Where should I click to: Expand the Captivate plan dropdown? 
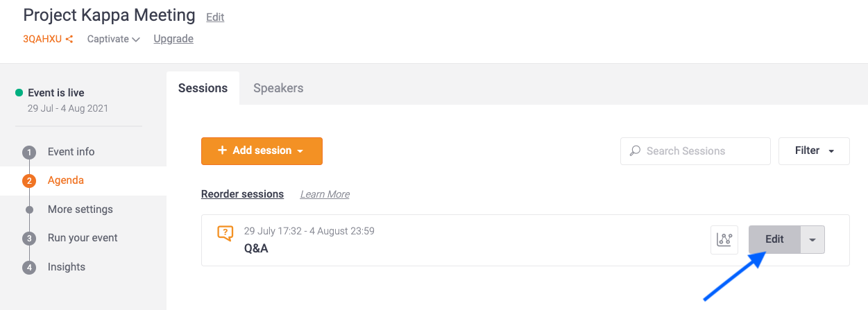click(x=114, y=40)
